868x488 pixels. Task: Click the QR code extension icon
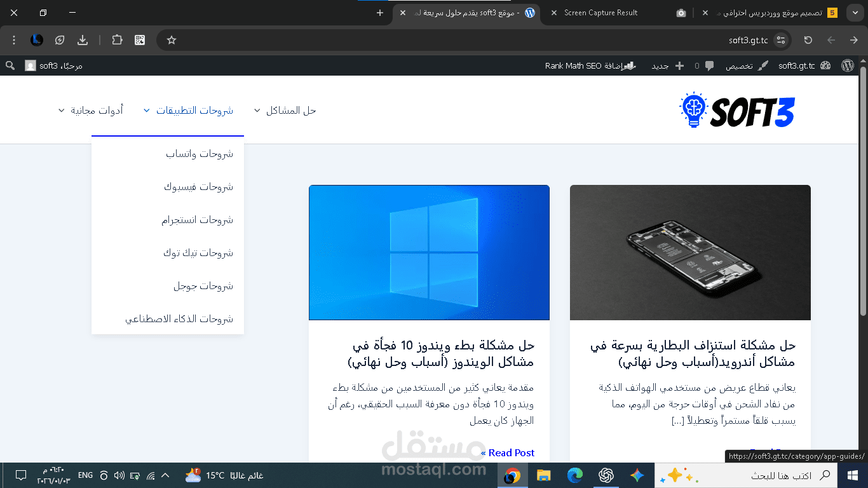point(140,40)
